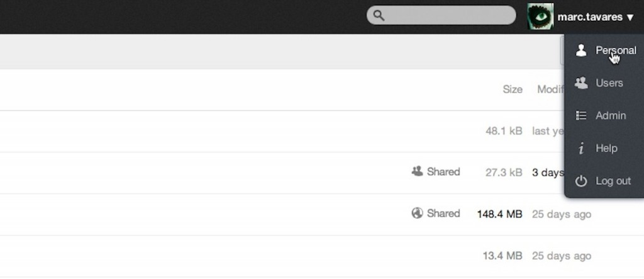Select the Users menu entry
This screenshot has height=279, width=644.
[x=609, y=83]
